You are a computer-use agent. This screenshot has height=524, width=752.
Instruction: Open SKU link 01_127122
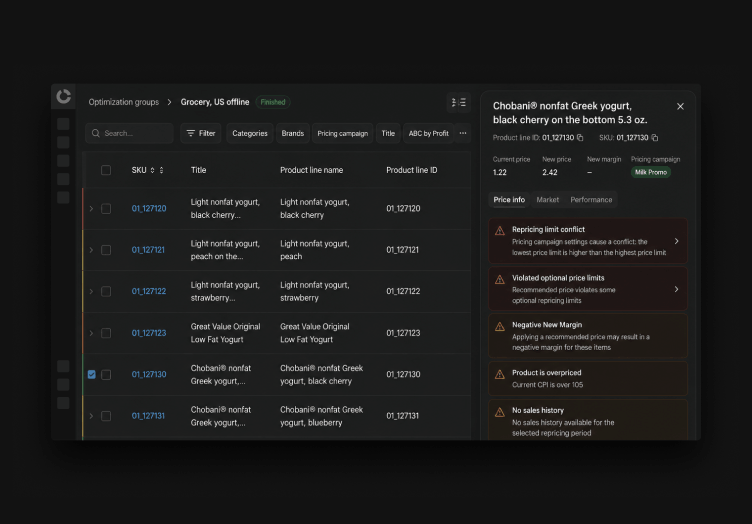(149, 291)
